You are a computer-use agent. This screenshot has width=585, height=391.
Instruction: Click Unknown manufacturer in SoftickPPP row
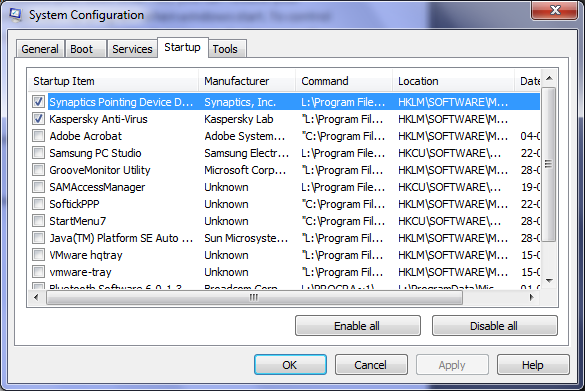tap(226, 204)
